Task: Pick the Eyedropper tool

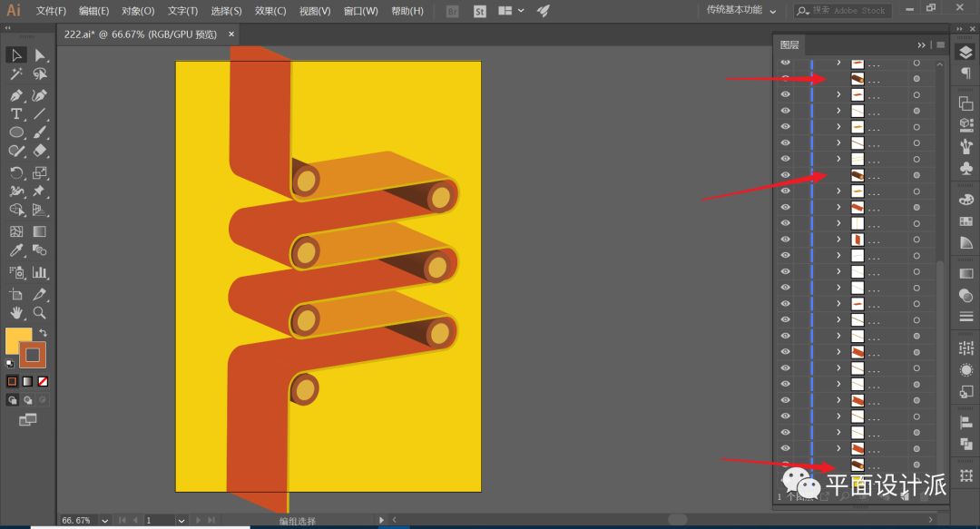Action: click(x=16, y=251)
